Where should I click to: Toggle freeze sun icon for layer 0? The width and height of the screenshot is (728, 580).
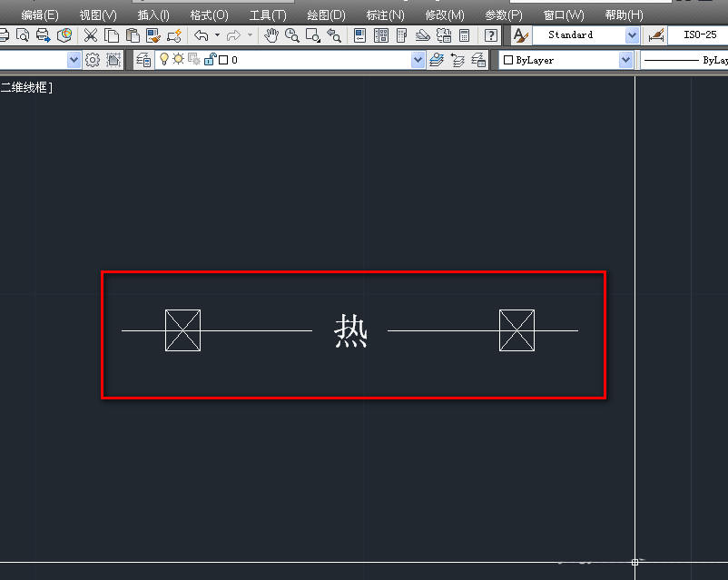coord(178,59)
